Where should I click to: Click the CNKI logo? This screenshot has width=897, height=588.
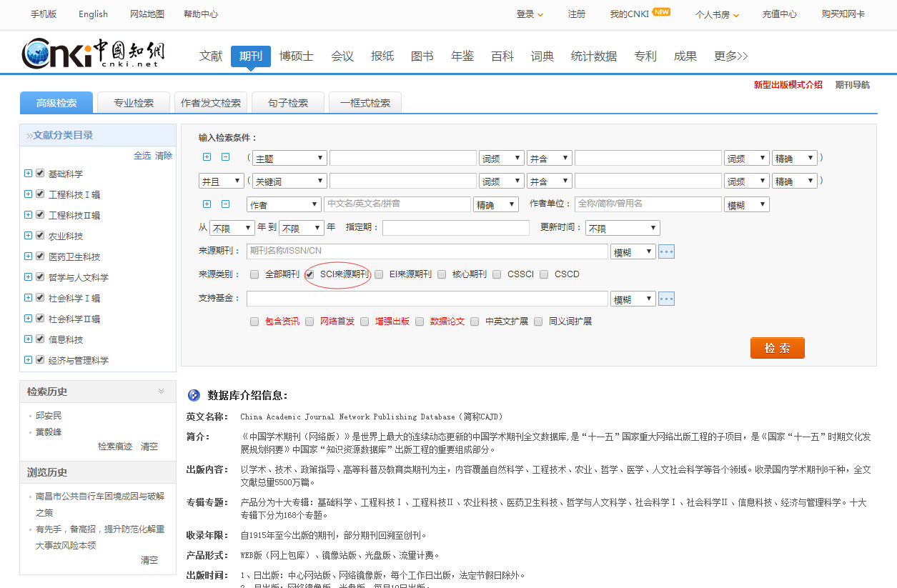coord(93,54)
